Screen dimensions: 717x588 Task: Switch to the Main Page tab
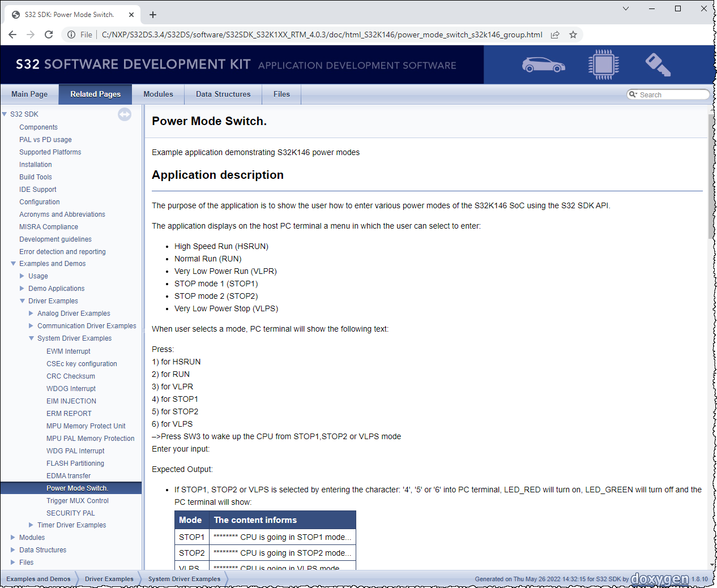coord(29,94)
